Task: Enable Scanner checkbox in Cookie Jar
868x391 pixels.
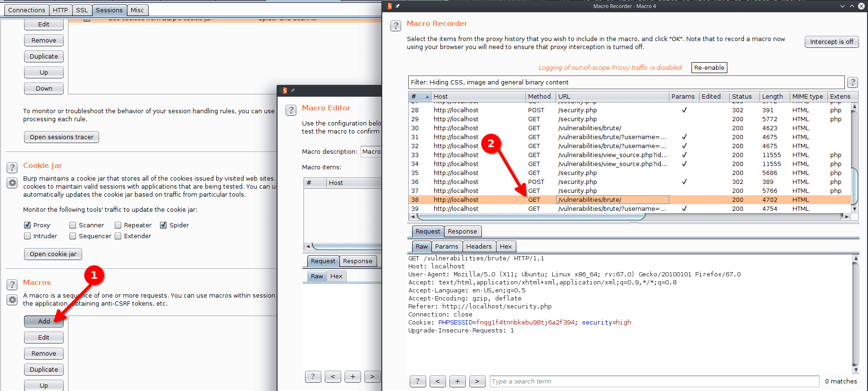Action: (73, 225)
